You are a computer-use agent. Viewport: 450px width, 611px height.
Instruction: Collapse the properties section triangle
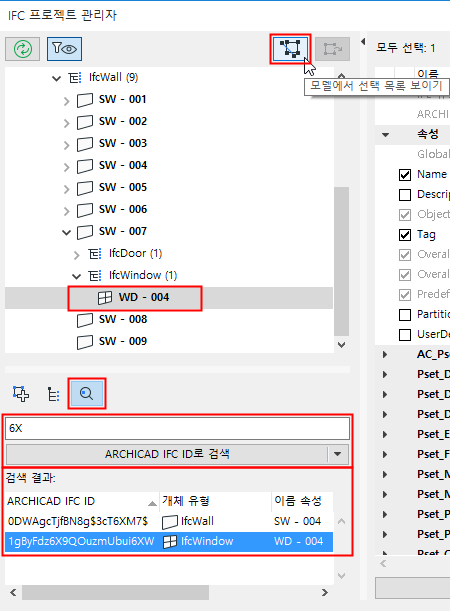pyautogui.click(x=385, y=135)
